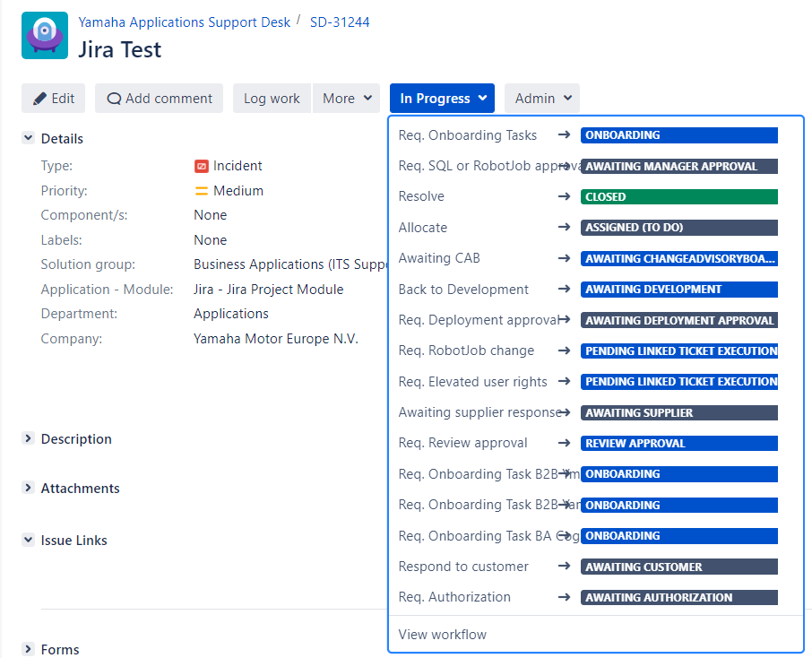Click Add comment button
This screenshot has width=812, height=658.
[x=159, y=99]
